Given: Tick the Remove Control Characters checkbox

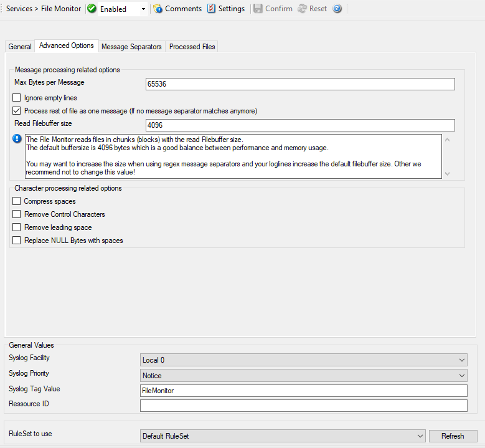Looking at the screenshot, I should [17, 214].
